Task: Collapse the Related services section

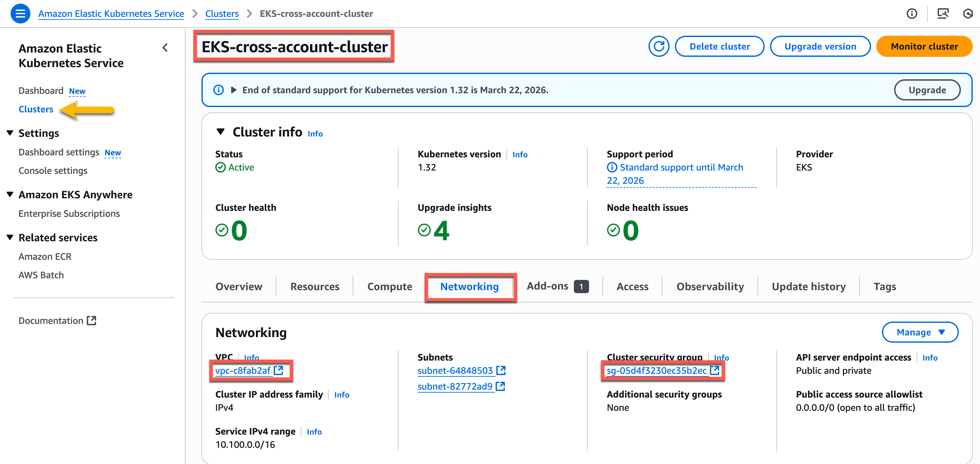Action: 10,237
